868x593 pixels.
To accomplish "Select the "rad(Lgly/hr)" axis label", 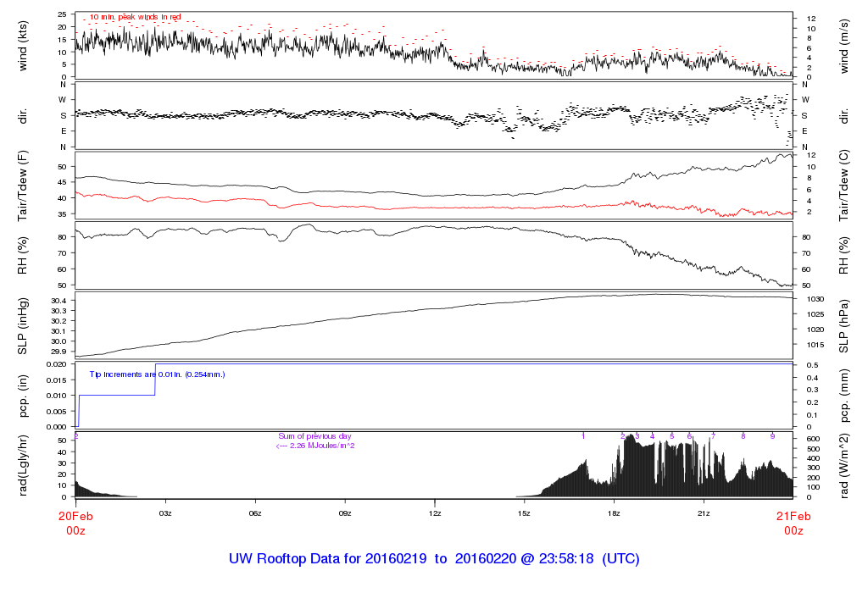I will coord(23,465).
